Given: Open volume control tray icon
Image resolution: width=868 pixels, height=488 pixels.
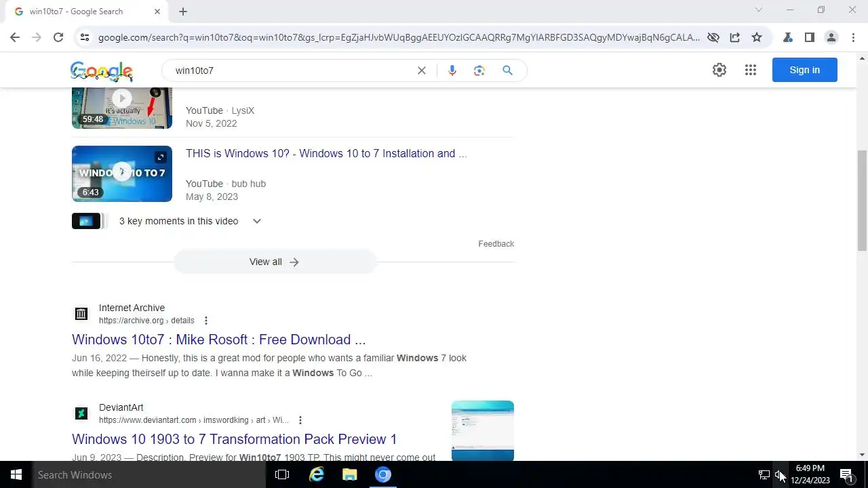Looking at the screenshot, I should [x=780, y=475].
